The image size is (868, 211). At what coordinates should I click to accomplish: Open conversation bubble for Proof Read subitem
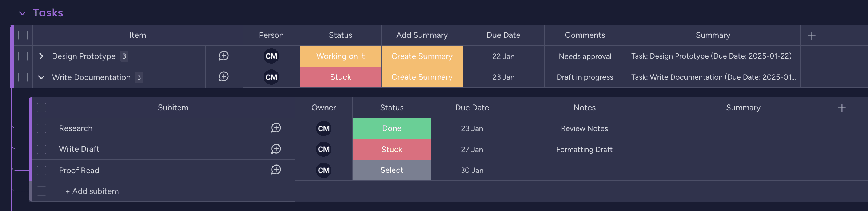276,170
